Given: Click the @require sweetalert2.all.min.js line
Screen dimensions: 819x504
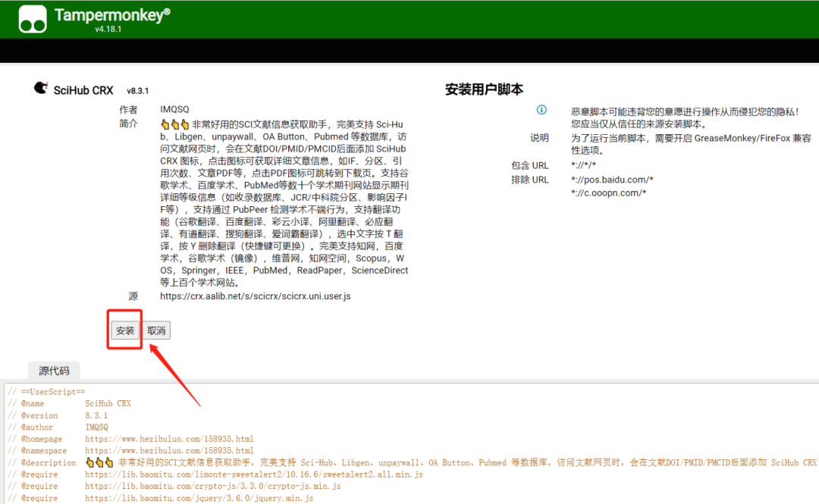Looking at the screenshot, I should pos(215,474).
